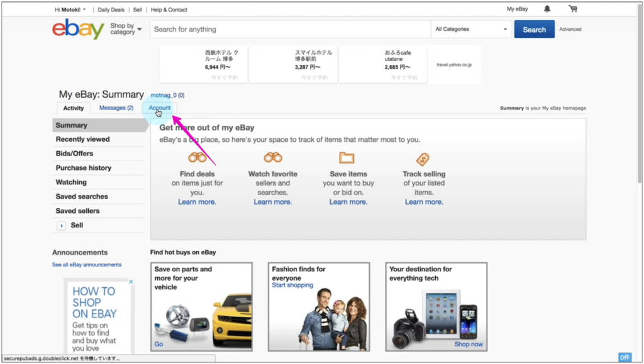
Task: Switch to the Activity tab
Action: click(74, 108)
